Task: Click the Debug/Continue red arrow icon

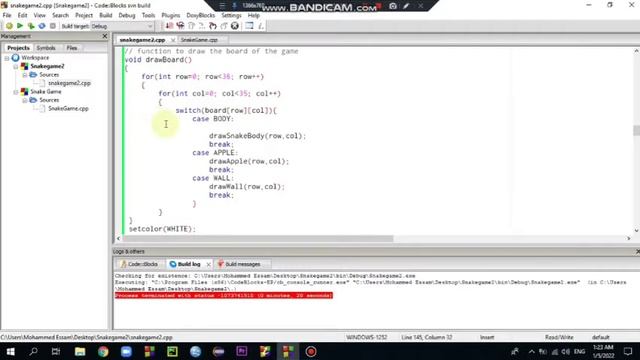Action: pyautogui.click(x=169, y=26)
